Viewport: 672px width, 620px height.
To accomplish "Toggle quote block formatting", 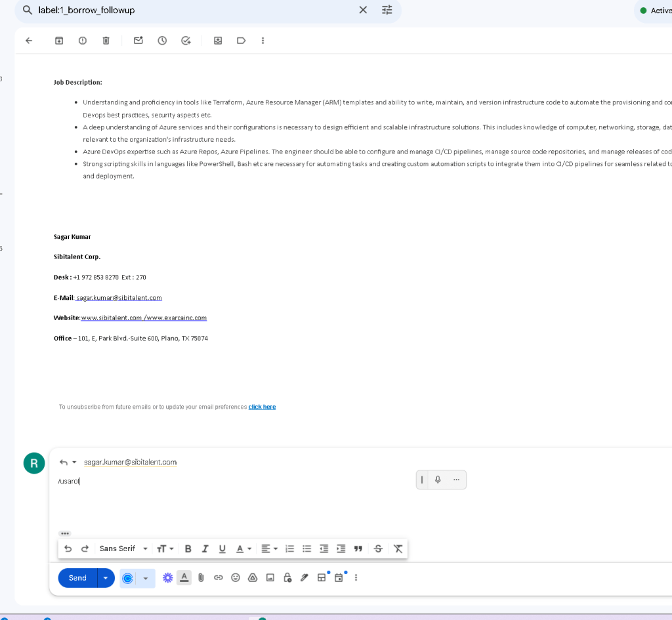I will coord(358,549).
